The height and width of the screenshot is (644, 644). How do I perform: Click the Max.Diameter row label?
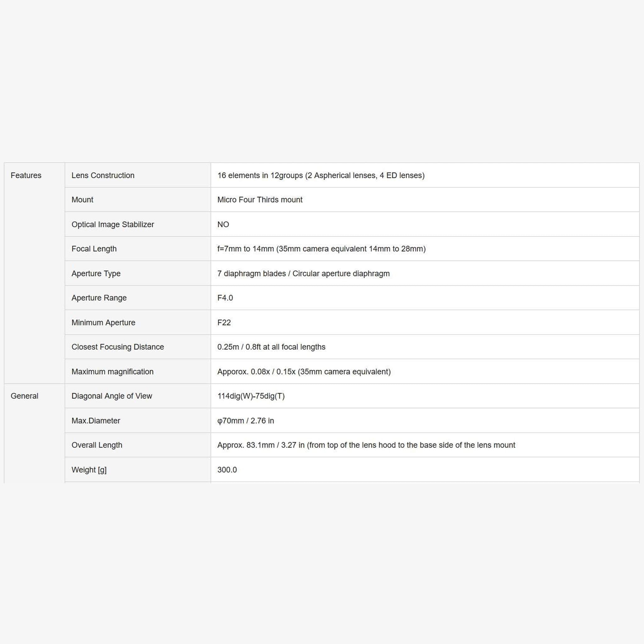pyautogui.click(x=96, y=421)
